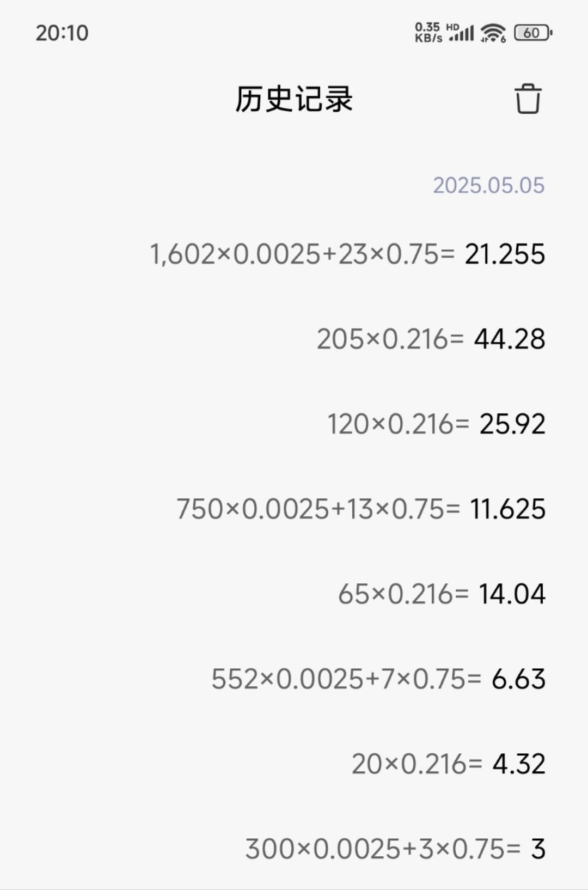This screenshot has height=890, width=588.
Task: Tap the trash icon to clear history
Action: point(528,99)
